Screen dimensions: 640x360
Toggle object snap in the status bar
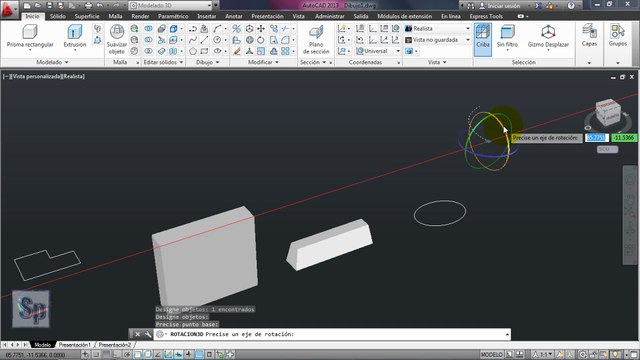[138, 355]
